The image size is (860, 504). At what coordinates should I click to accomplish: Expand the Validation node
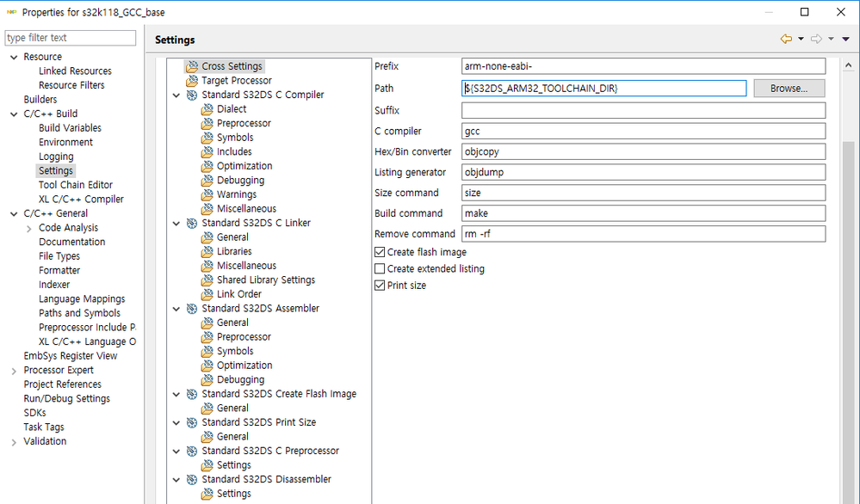tap(14, 442)
